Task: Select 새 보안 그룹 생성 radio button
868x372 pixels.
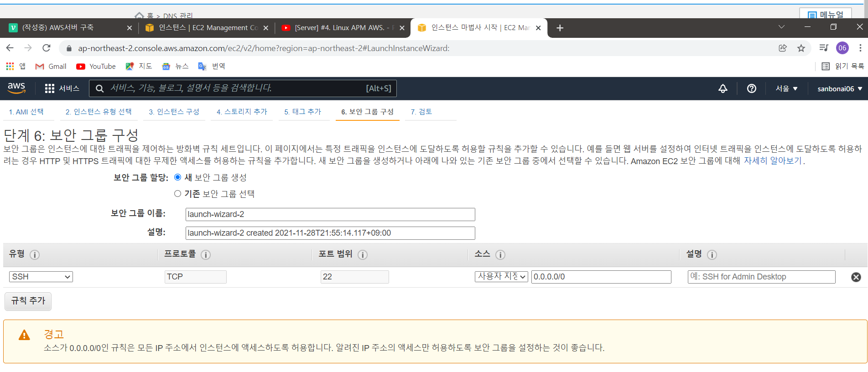Action: 178,177
